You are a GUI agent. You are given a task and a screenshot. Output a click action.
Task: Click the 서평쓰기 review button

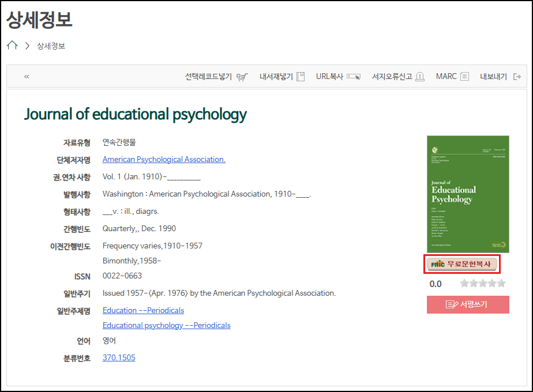pyautogui.click(x=468, y=304)
